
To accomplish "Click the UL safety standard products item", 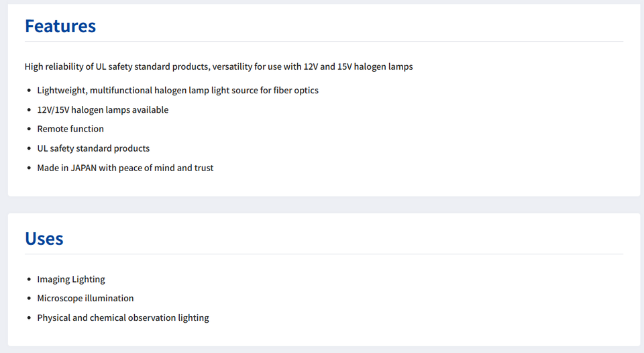I will point(93,148).
